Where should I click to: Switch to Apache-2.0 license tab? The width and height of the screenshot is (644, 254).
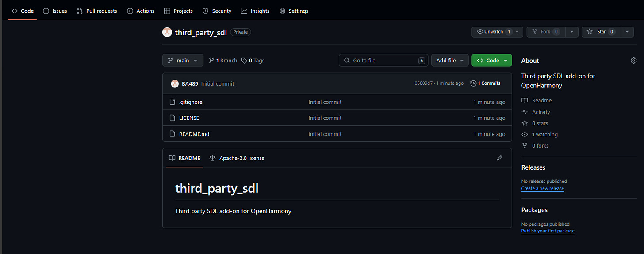[237, 158]
